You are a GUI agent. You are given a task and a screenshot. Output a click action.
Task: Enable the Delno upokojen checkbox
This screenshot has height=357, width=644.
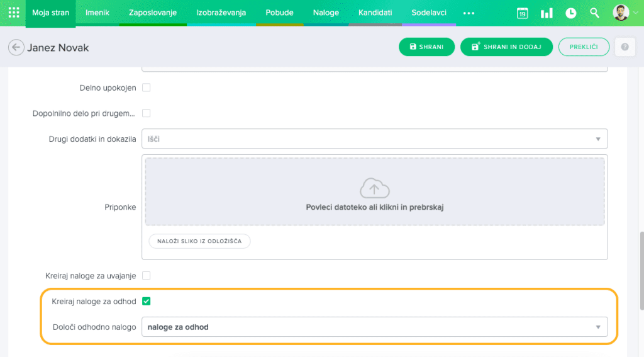click(146, 88)
